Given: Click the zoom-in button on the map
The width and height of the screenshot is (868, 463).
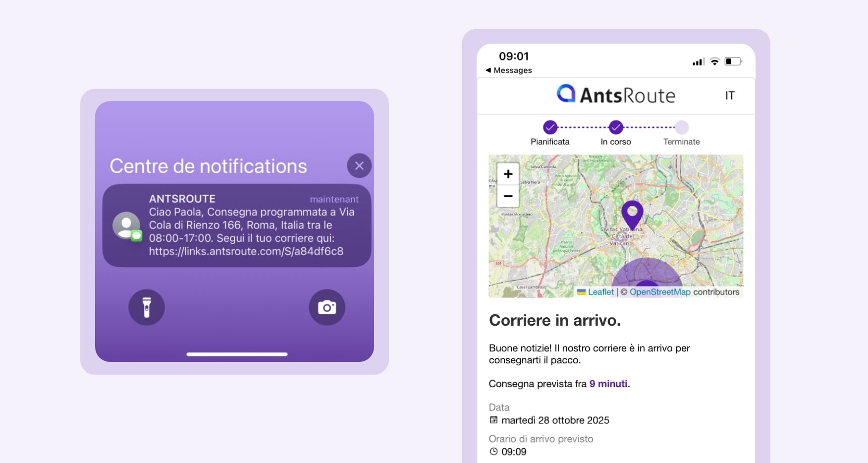Looking at the screenshot, I should coord(507,174).
